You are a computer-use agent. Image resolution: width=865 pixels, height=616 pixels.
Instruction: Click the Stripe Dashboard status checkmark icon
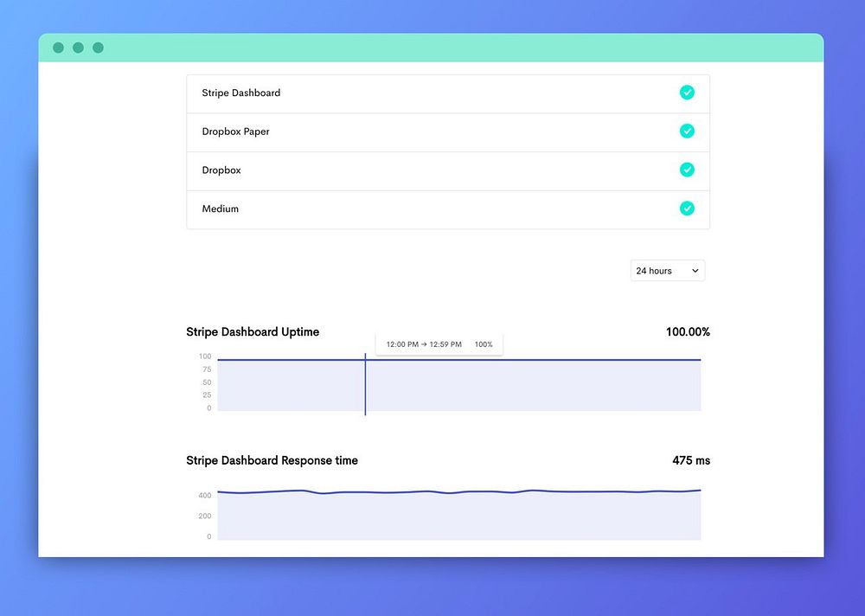687,93
